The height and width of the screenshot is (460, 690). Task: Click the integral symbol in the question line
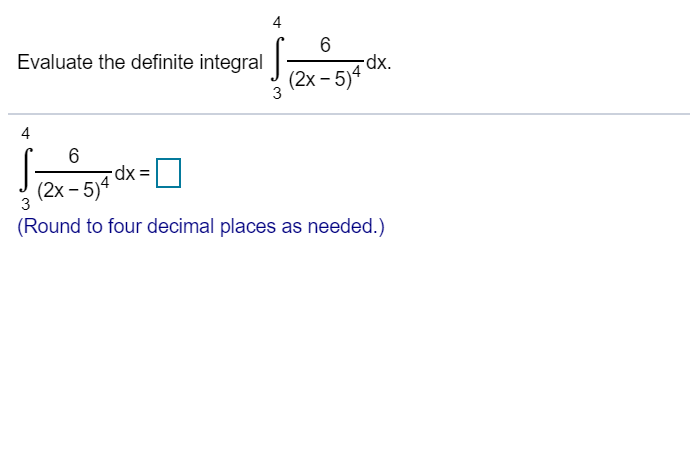pos(278,64)
